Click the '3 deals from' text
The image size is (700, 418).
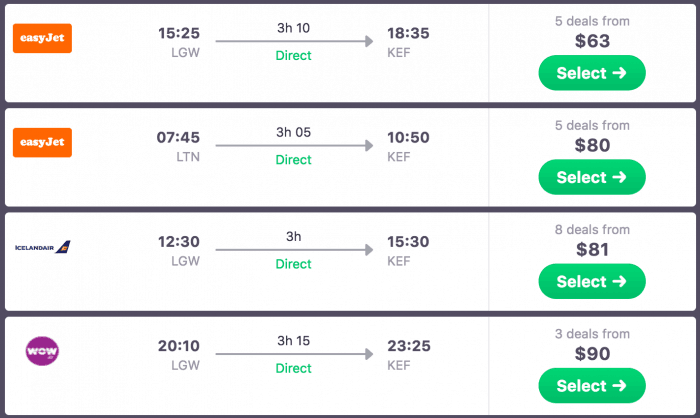point(592,333)
